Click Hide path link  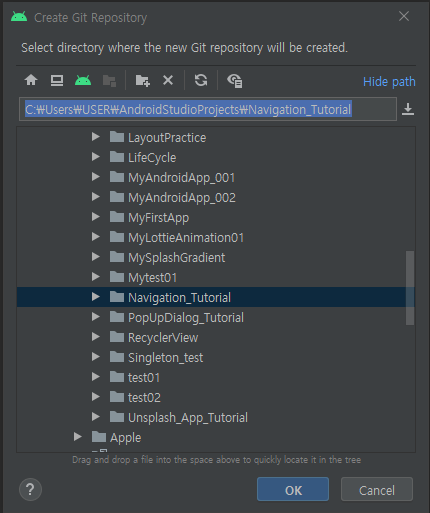(389, 82)
